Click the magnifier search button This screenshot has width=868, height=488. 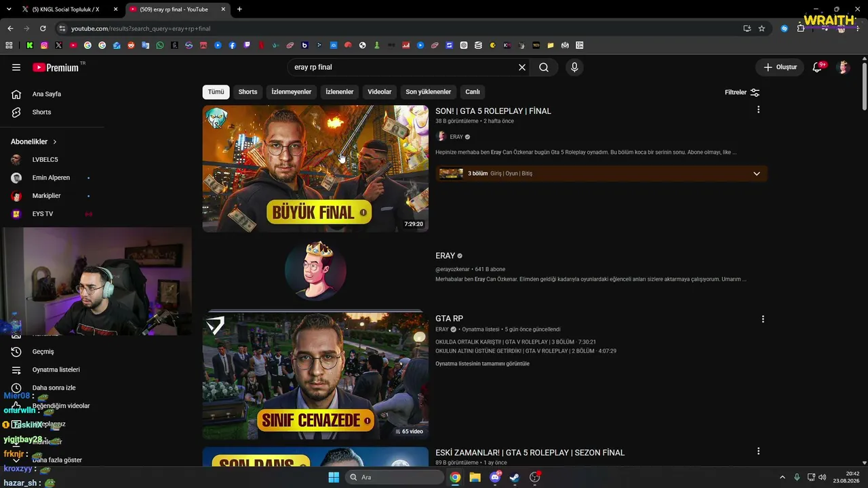tap(544, 67)
